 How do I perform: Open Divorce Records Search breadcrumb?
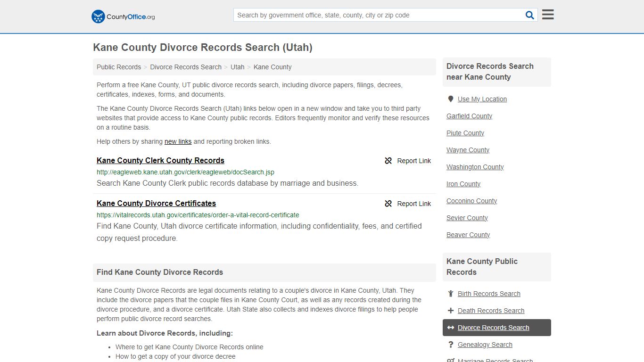[186, 67]
